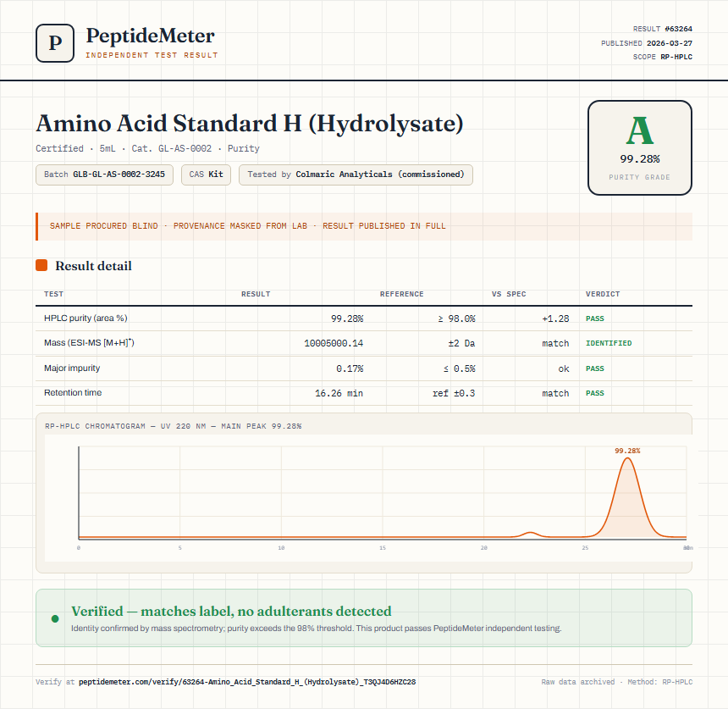Click the Result #63264 header text

coord(663,29)
